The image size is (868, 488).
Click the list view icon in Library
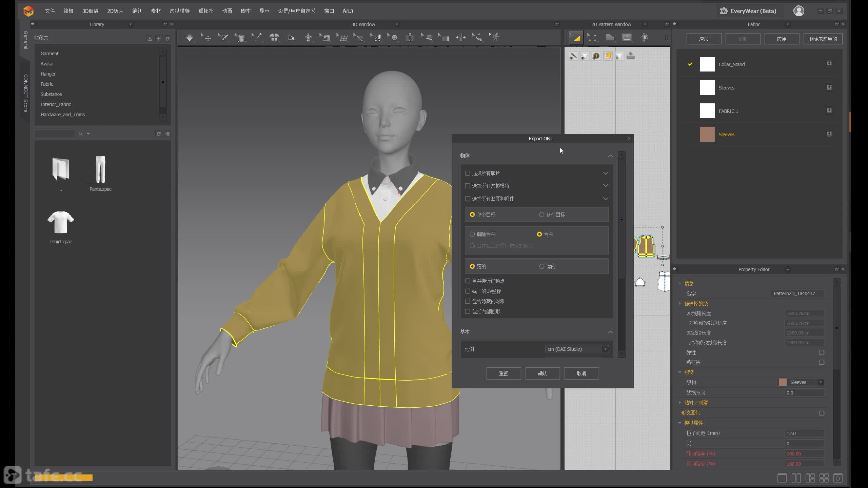[x=167, y=134]
